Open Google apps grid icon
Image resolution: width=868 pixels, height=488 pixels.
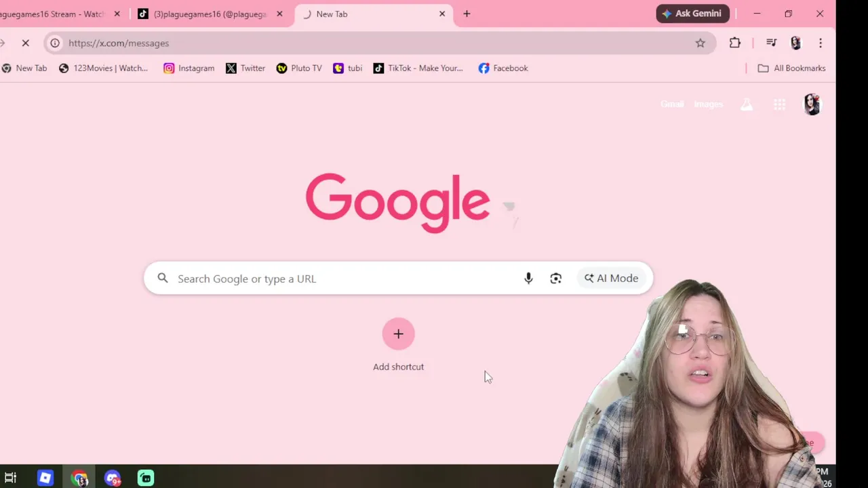click(780, 104)
